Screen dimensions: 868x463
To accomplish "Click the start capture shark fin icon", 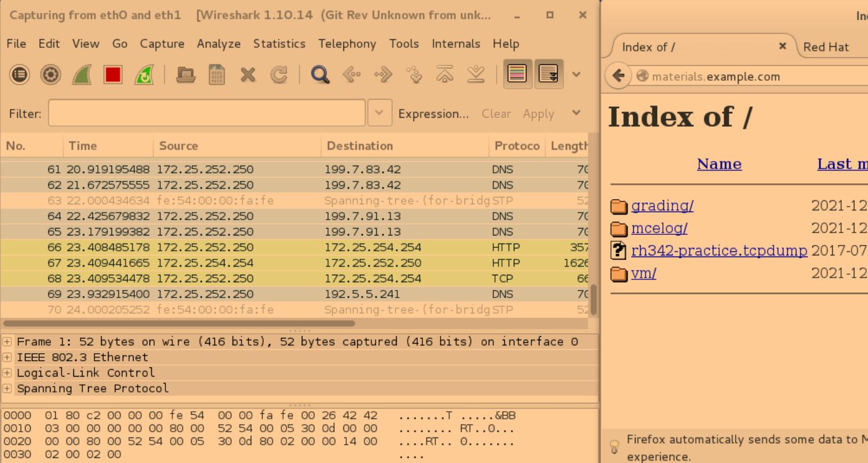I will pyautogui.click(x=82, y=75).
